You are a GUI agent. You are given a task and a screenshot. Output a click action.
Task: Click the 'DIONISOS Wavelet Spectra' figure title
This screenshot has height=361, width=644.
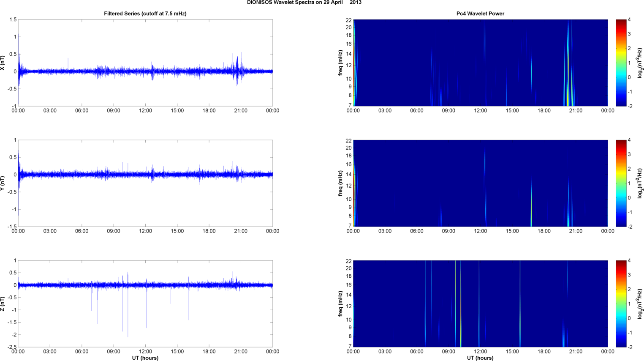coord(304,3)
